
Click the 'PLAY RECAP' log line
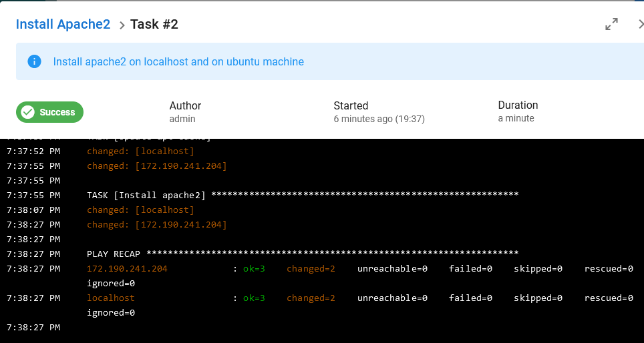303,254
